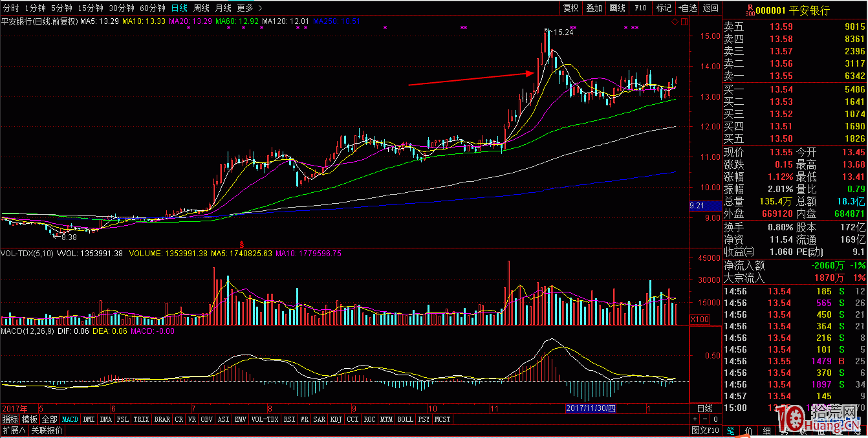868x438 pixels.
Task: Click the 标记 mark button
Action: [664, 8]
